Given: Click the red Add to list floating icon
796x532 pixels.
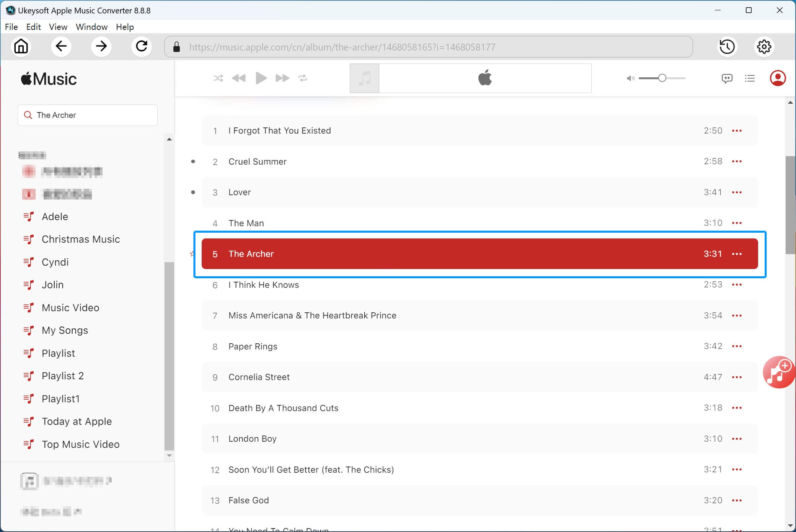Looking at the screenshot, I should point(778,372).
